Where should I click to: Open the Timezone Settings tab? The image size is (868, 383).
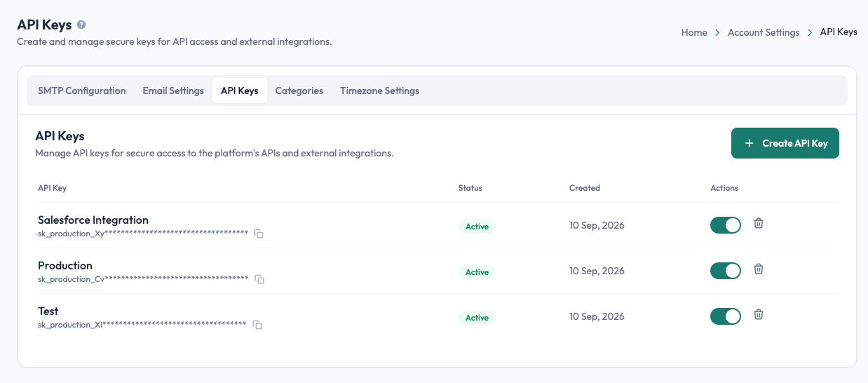380,90
